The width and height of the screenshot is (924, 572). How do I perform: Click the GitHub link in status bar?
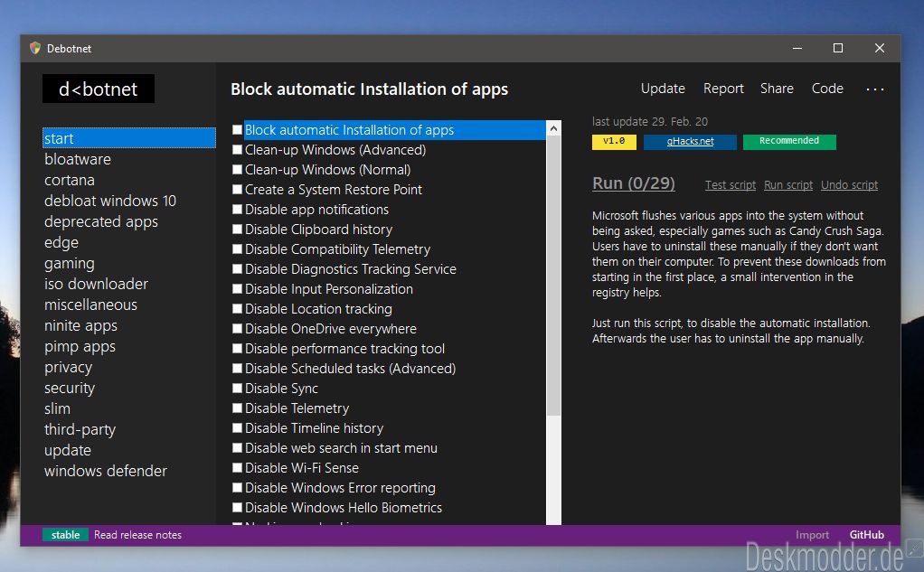(867, 535)
